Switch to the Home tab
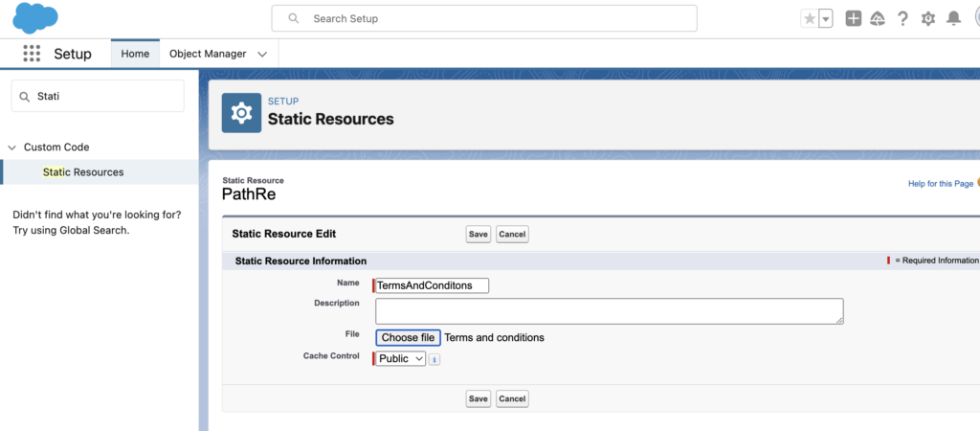Image resolution: width=980 pixels, height=431 pixels. click(135, 54)
